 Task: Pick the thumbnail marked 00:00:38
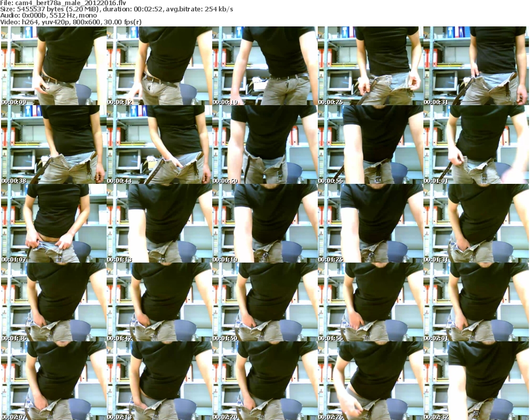pos(53,144)
